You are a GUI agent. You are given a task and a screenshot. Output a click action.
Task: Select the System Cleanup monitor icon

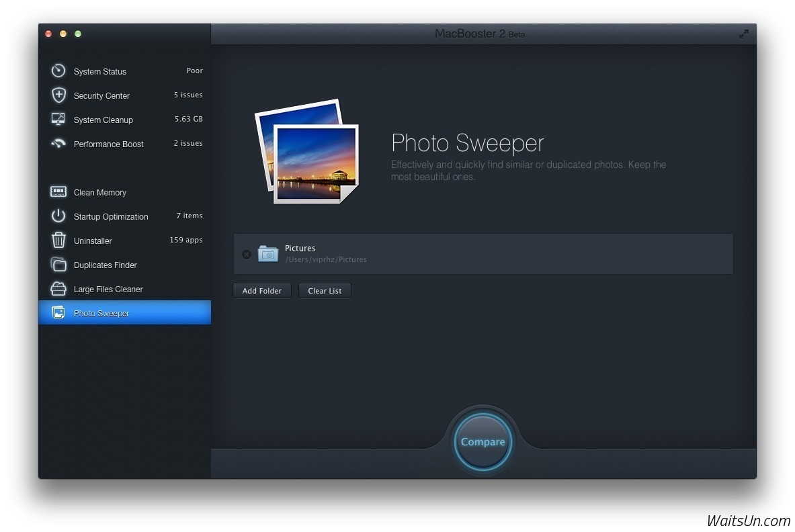point(58,119)
